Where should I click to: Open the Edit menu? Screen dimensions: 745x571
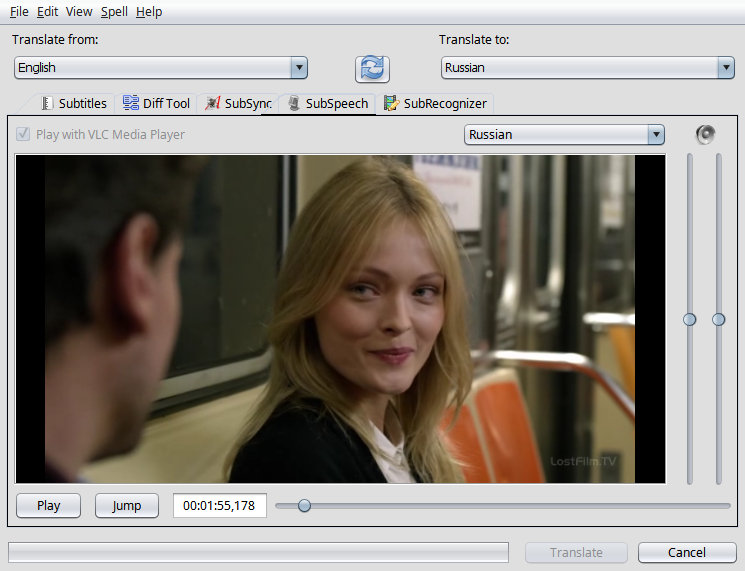[47, 11]
